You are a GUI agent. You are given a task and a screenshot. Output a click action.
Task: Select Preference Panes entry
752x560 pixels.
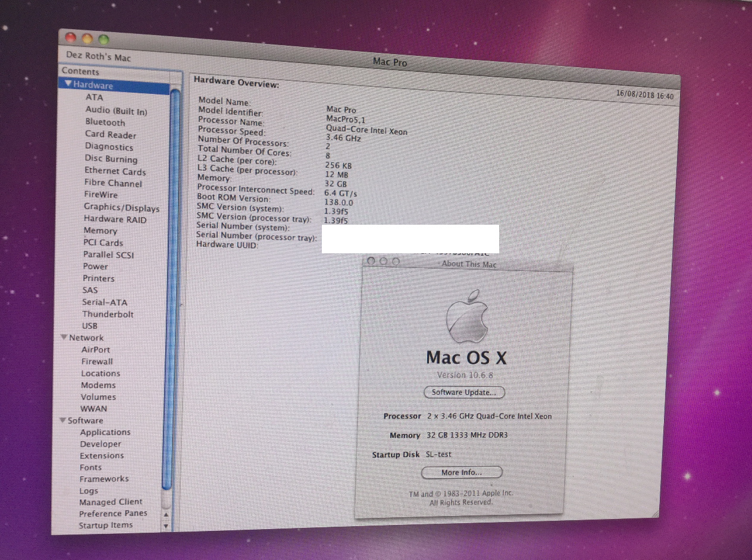(113, 513)
